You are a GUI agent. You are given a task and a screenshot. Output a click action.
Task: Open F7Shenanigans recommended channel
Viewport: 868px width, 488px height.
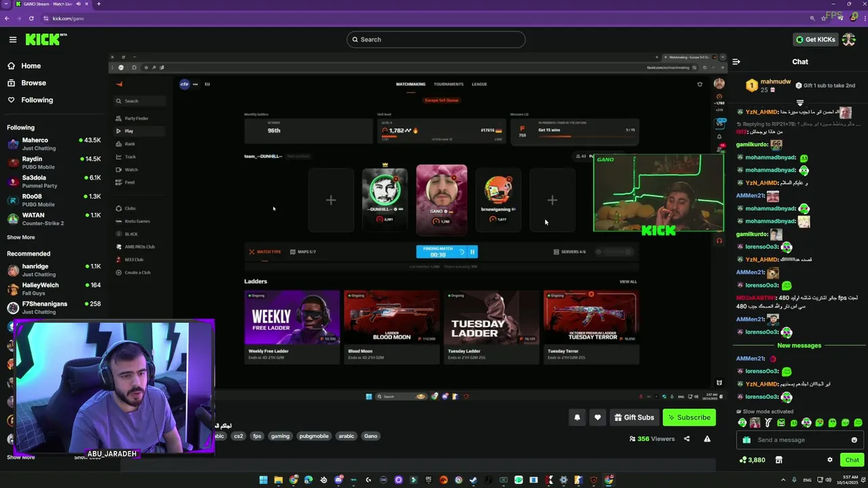54,308
